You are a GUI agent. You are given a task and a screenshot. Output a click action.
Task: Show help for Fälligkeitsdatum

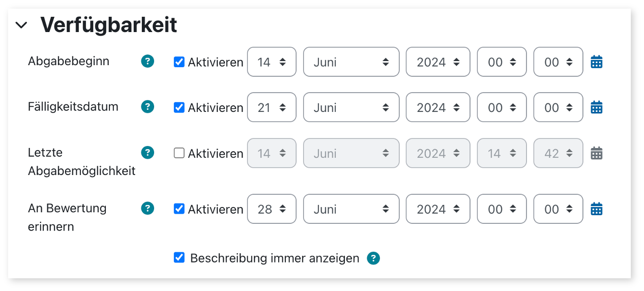coord(148,107)
